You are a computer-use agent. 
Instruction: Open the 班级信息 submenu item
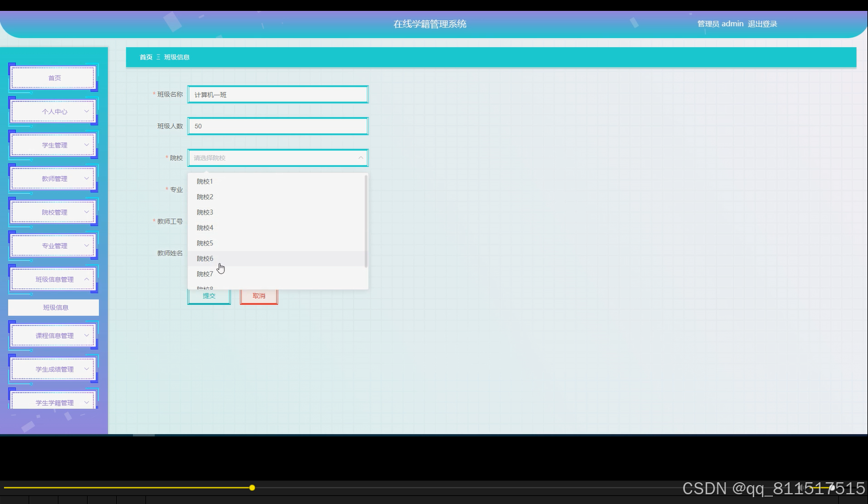pos(53,308)
